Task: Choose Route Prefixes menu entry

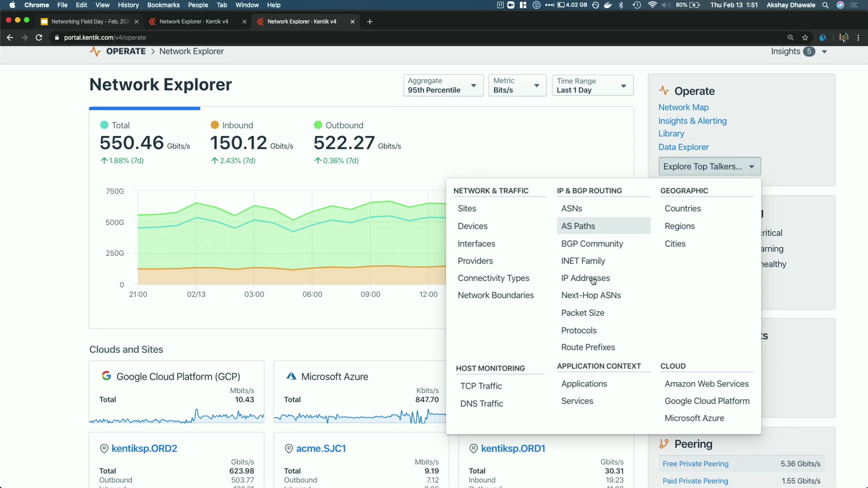Action: (x=588, y=347)
